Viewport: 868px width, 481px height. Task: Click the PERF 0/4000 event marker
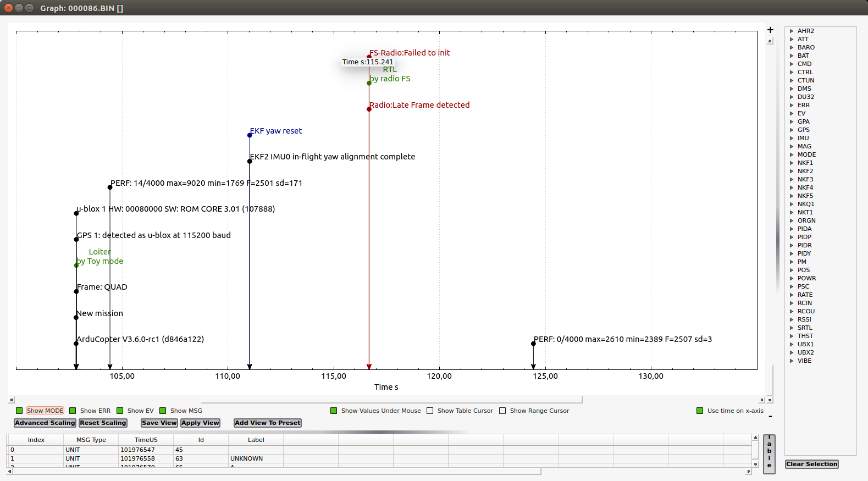click(x=533, y=344)
